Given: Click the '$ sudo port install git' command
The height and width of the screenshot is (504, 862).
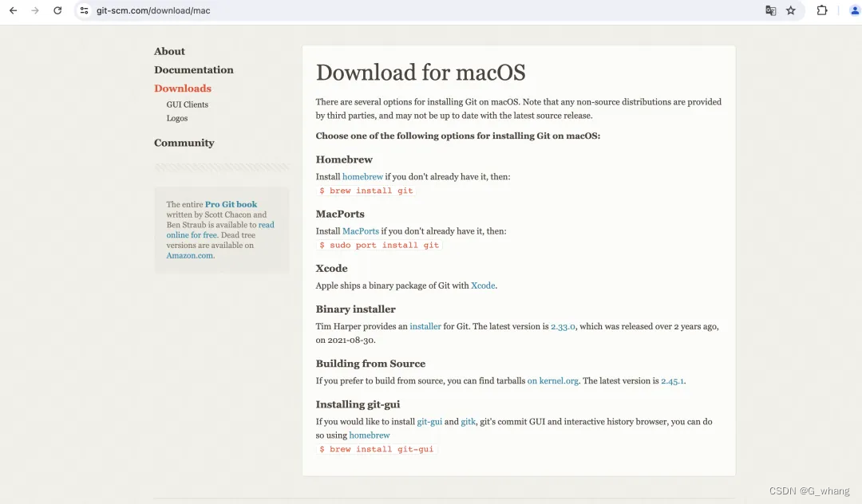Looking at the screenshot, I should [x=379, y=245].
